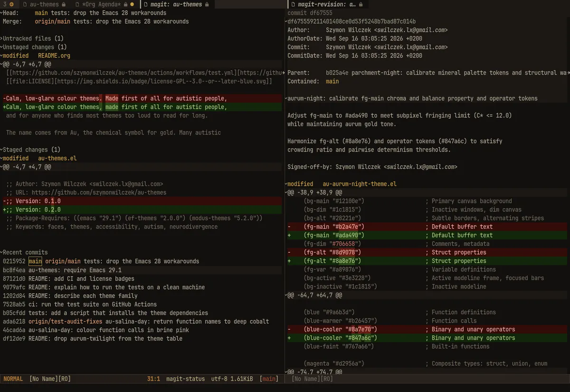Click the lock icon on magit: au-themes tab

(x=207, y=4)
